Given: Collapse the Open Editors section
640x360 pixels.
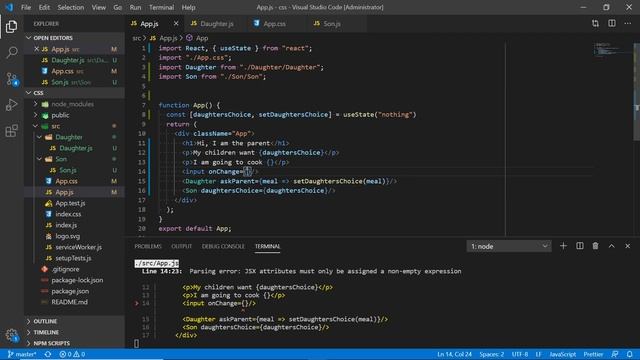Looking at the screenshot, I should tap(29, 38).
